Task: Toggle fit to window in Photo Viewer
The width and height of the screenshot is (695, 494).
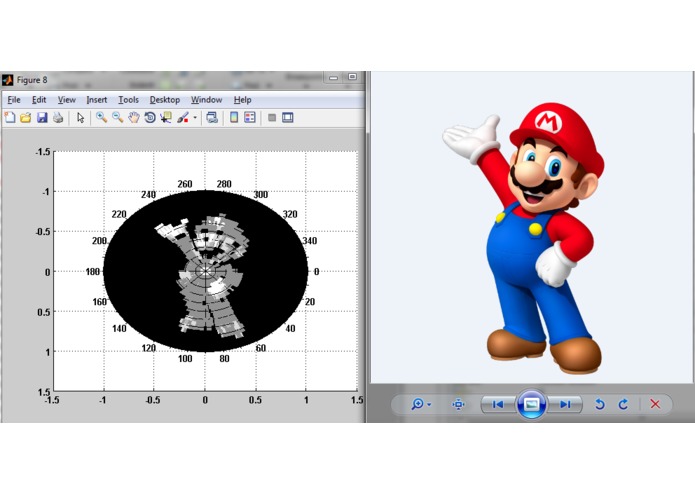Action: (x=458, y=404)
